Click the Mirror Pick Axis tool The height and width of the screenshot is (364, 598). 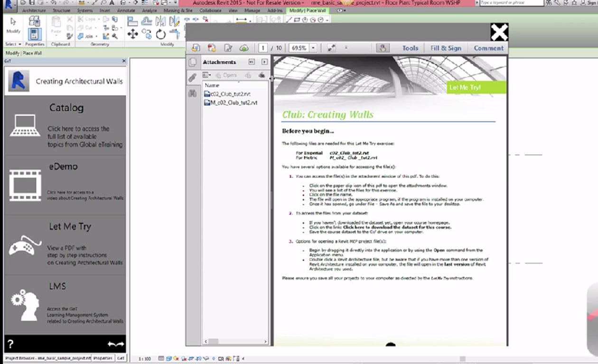[161, 21]
